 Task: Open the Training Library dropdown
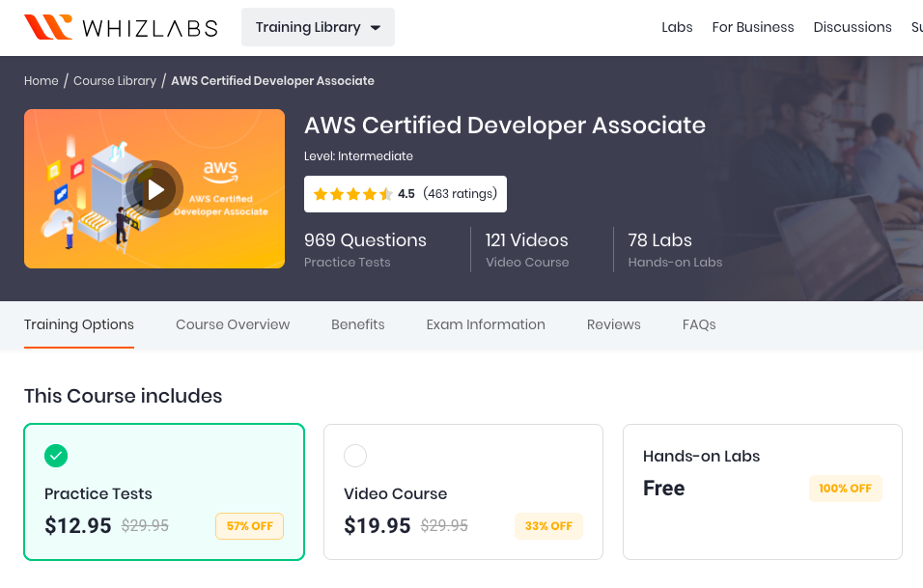318,27
